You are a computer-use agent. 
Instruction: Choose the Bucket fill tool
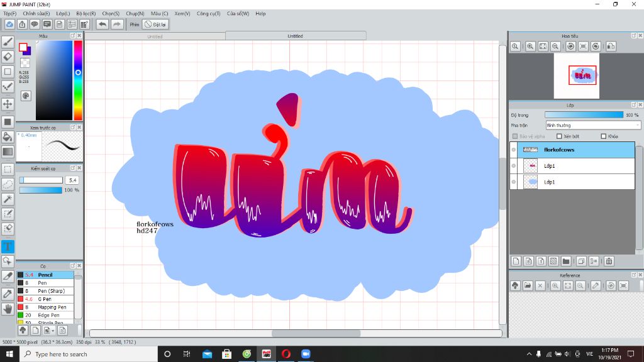point(8,136)
